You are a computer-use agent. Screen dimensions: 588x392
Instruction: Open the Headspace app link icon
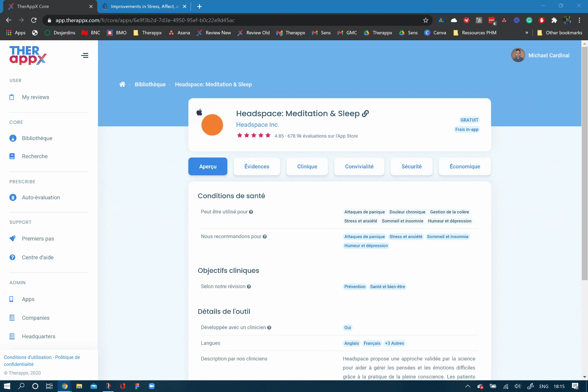point(366,114)
